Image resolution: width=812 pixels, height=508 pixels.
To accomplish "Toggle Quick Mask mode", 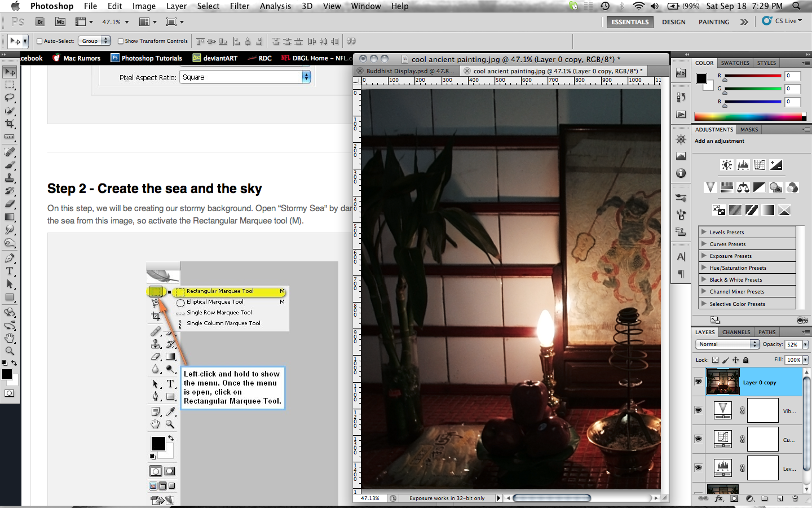I will point(10,393).
